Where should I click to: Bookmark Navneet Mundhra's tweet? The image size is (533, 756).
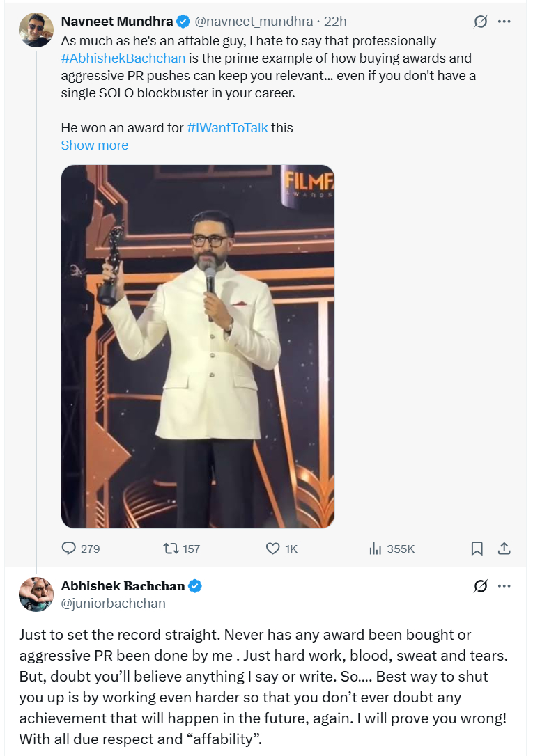(x=477, y=549)
